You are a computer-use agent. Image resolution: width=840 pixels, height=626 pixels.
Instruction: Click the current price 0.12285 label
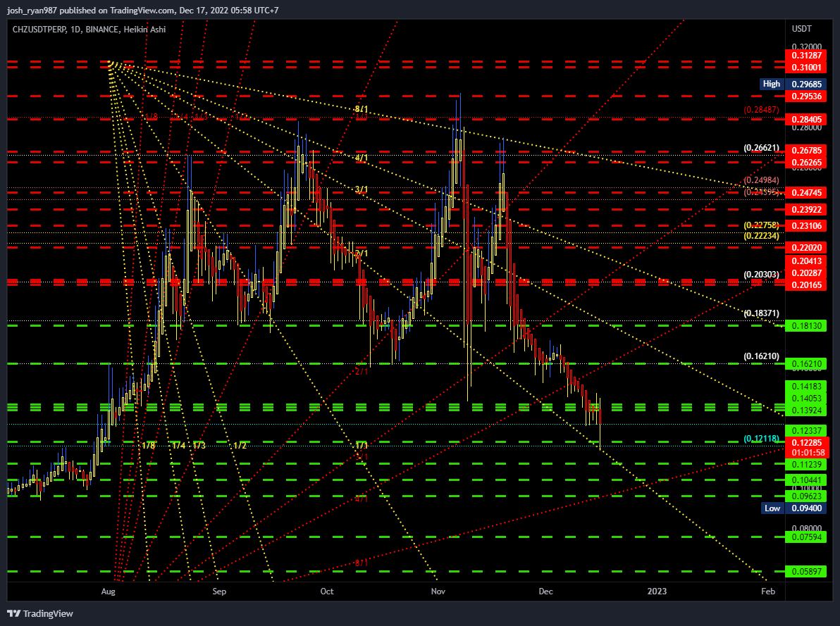coord(806,443)
